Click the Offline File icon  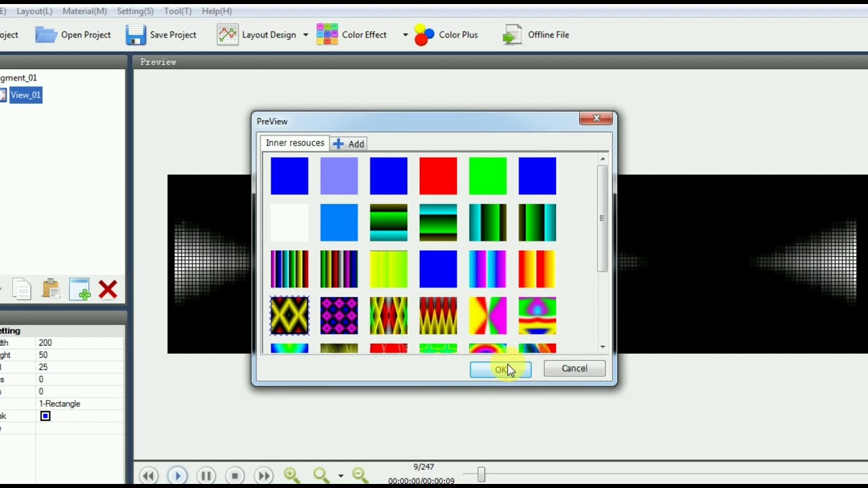coord(512,35)
